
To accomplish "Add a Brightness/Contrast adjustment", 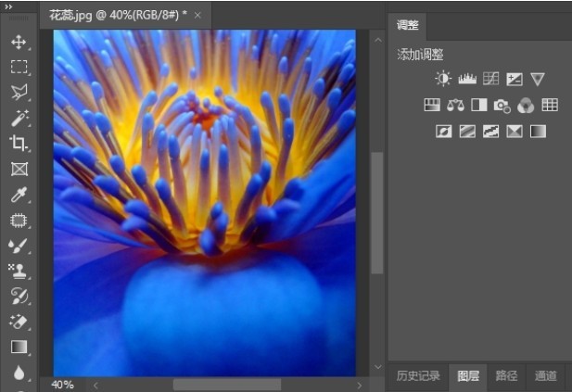I will [x=443, y=80].
